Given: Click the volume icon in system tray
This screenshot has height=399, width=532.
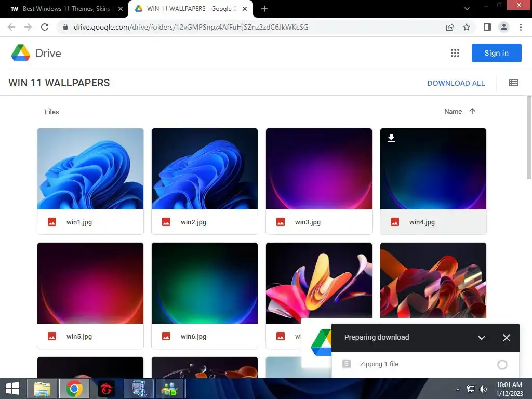Looking at the screenshot, I should click(483, 389).
